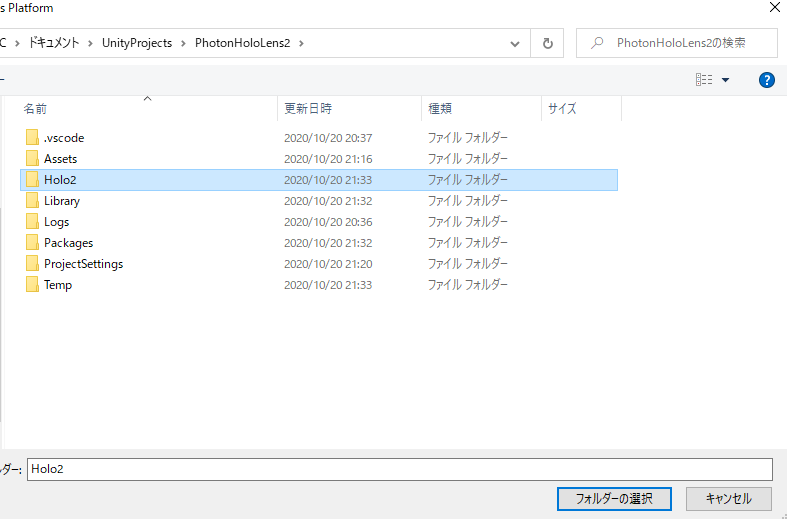
Task: Select the Logs folder name
Action: 56,222
